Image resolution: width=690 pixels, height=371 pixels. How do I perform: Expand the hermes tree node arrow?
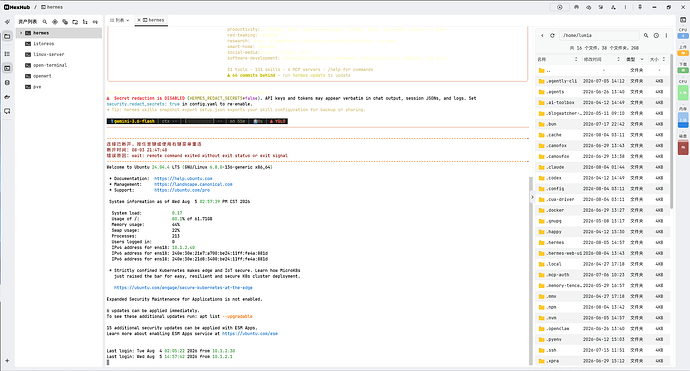coord(20,33)
